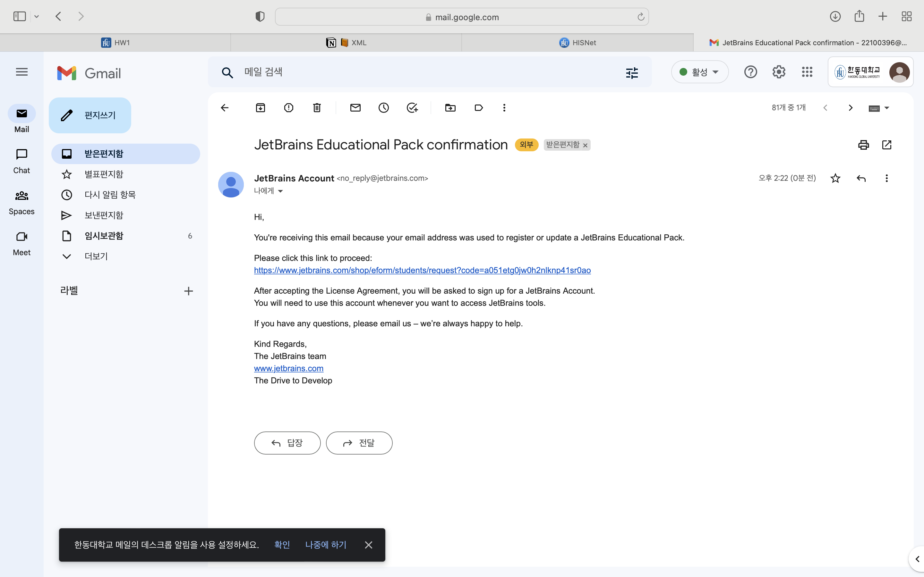Remove the 받은편지함 label chip

pyautogui.click(x=585, y=145)
